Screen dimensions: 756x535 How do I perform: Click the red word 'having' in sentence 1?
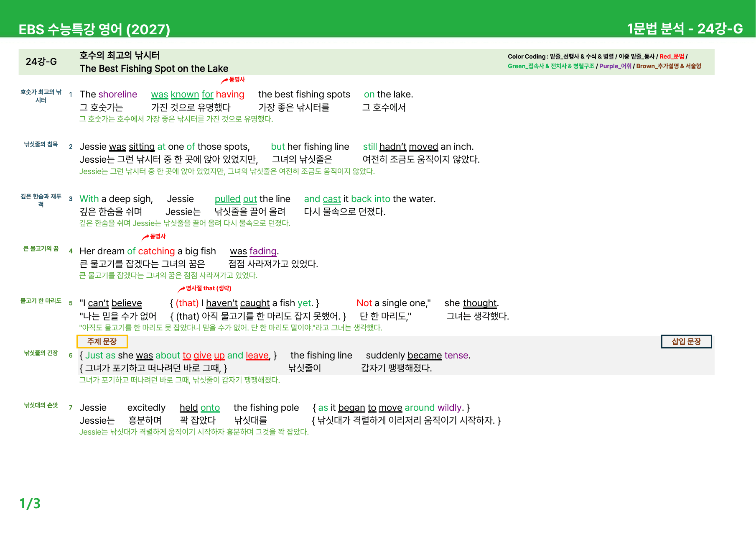click(230, 95)
